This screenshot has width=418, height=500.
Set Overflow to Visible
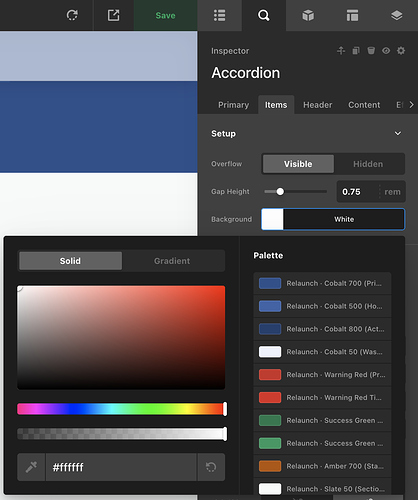coord(298,164)
